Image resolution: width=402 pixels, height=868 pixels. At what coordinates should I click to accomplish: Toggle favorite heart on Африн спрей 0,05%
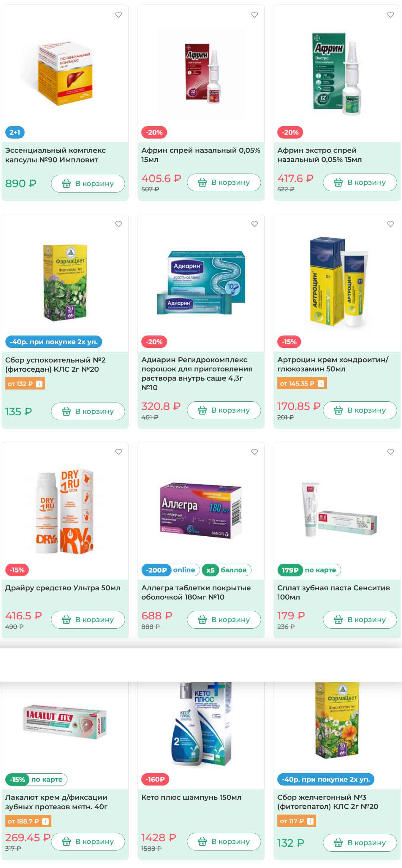255,15
